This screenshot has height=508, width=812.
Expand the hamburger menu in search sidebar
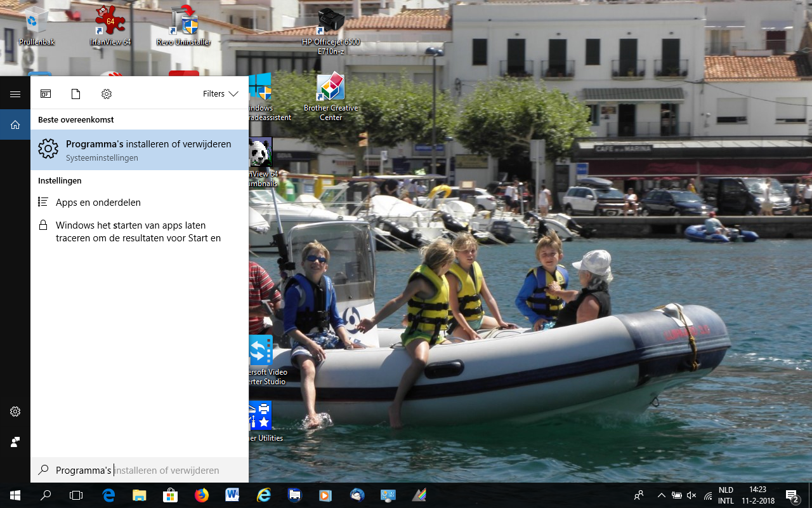click(15, 94)
